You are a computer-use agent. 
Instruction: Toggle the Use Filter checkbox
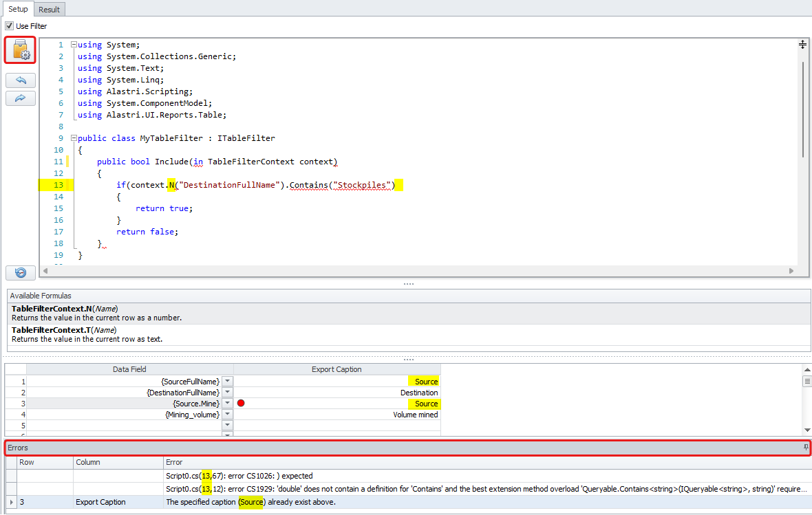pyautogui.click(x=10, y=26)
